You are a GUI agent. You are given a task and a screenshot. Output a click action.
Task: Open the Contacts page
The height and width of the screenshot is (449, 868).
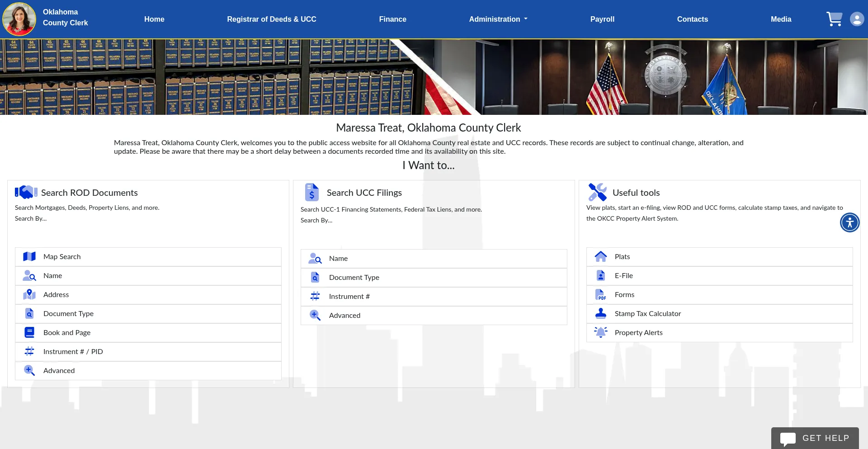pos(692,19)
